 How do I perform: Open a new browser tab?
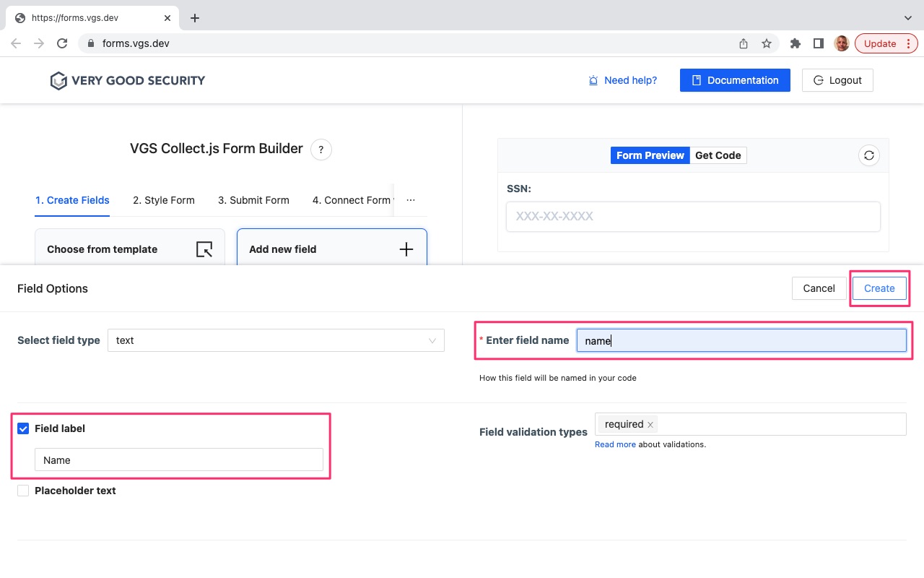tap(195, 18)
